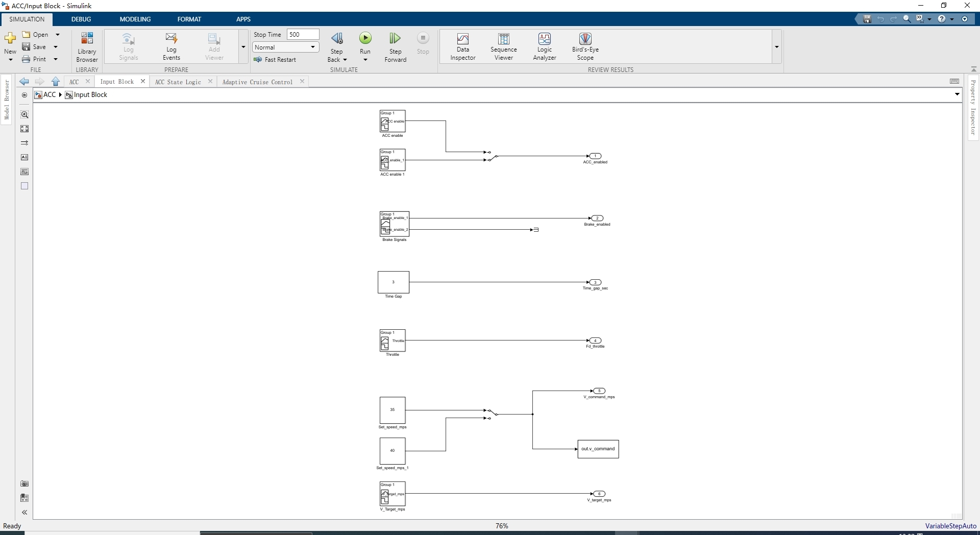The height and width of the screenshot is (535, 980).
Task: Expand the Save dropdown arrow
Action: [x=56, y=47]
